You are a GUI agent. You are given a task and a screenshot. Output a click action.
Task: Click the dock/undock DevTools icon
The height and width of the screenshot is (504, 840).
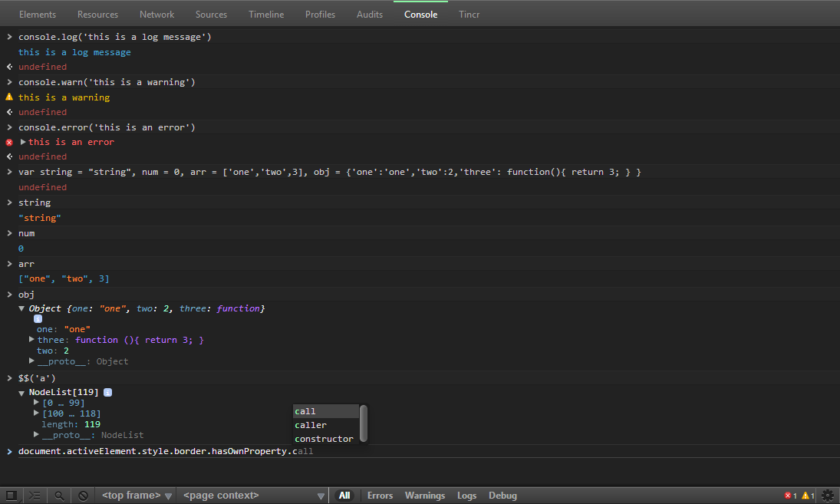[11, 496]
